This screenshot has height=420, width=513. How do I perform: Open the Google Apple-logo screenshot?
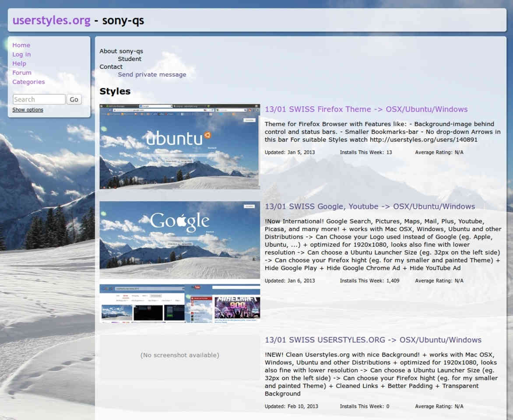click(179, 240)
